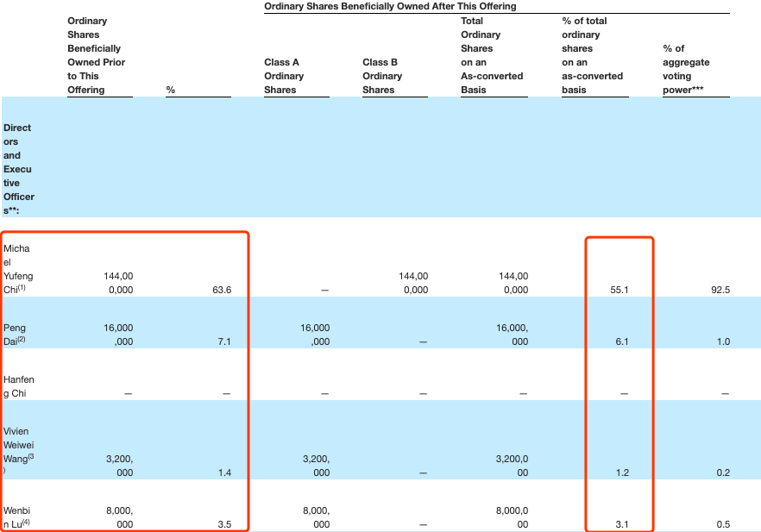Click the name Hanfeng Chi

(x=18, y=386)
